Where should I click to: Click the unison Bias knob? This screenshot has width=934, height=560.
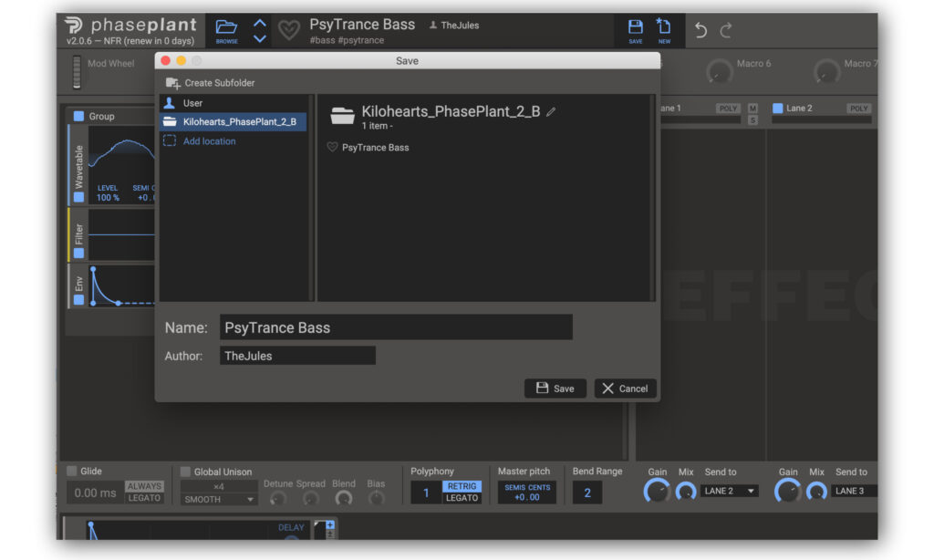pyautogui.click(x=376, y=498)
